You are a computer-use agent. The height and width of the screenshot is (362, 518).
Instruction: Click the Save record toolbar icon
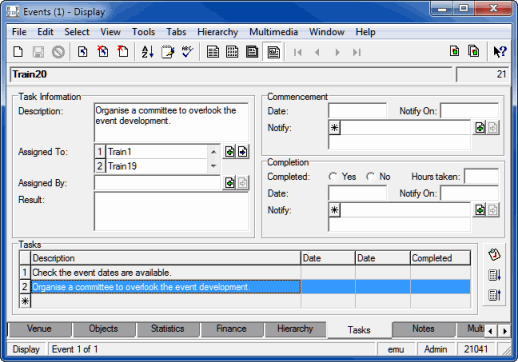(38, 52)
